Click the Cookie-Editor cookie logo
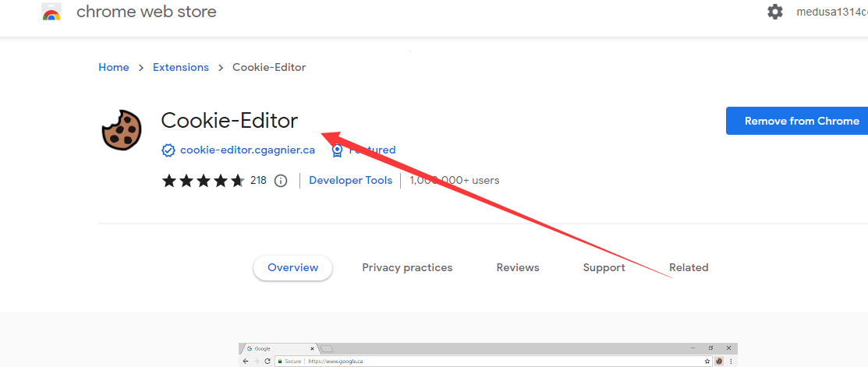 click(x=121, y=129)
